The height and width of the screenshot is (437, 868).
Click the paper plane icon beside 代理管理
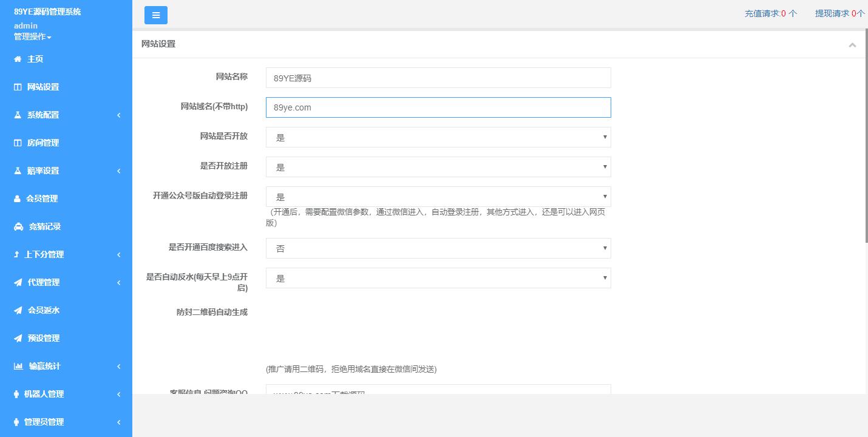coord(18,282)
